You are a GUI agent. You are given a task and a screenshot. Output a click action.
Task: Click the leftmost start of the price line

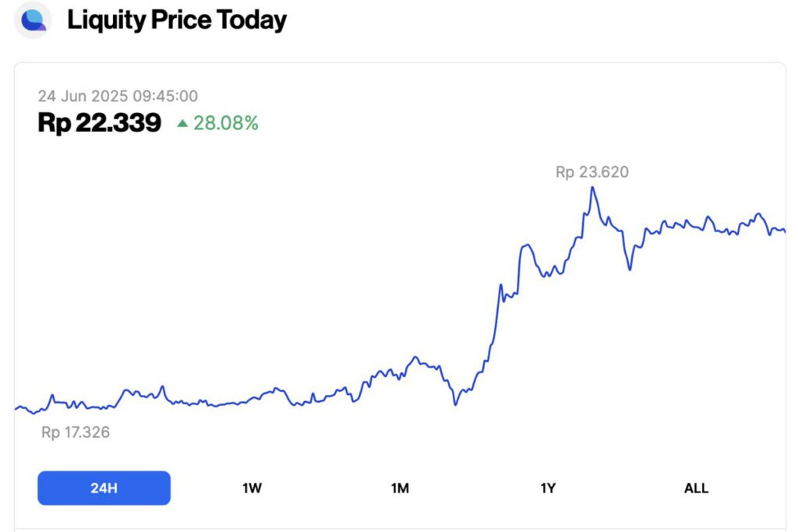pos(16,407)
